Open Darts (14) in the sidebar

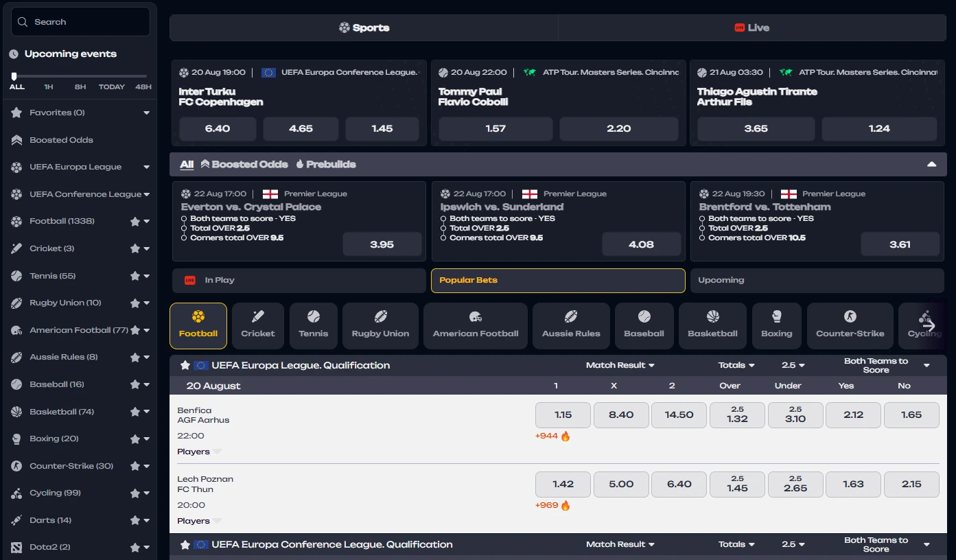(50, 520)
